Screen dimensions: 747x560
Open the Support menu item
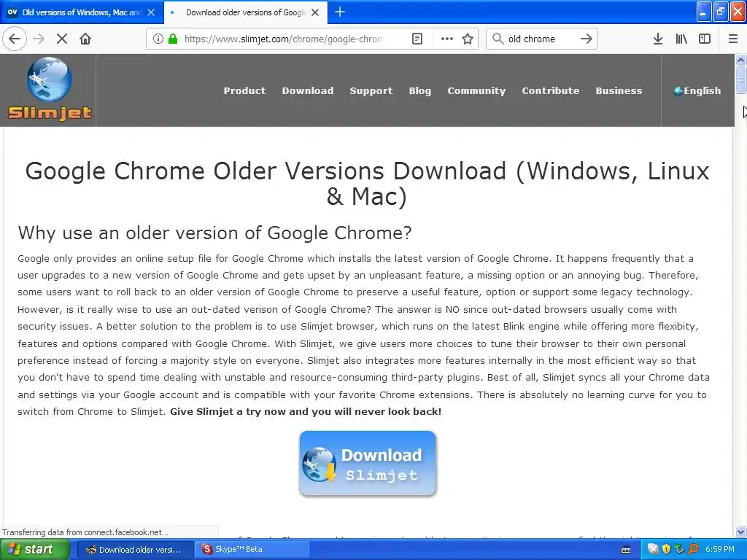pos(371,90)
